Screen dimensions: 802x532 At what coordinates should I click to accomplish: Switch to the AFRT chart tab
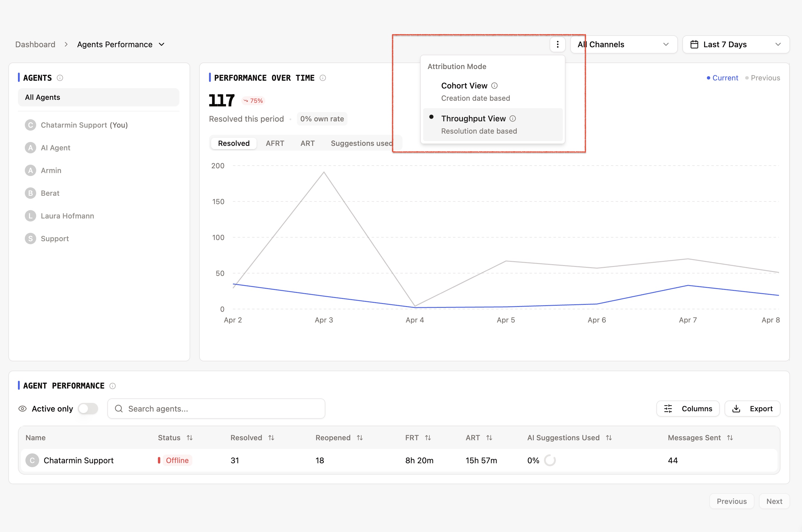(x=275, y=143)
